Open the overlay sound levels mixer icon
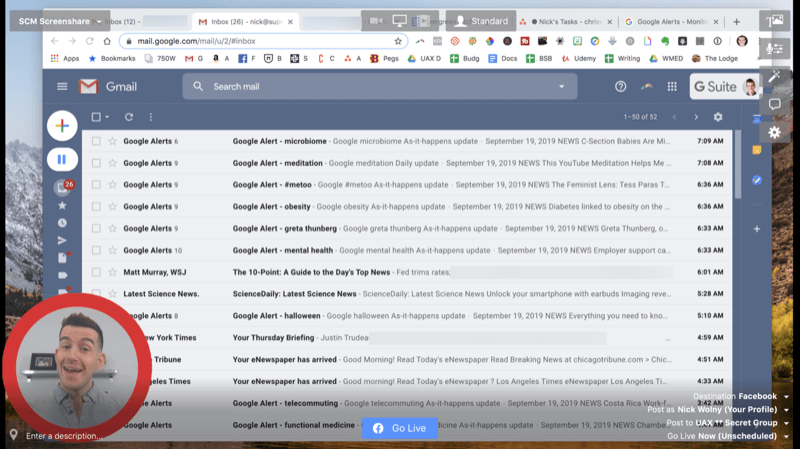This screenshot has width=800, height=449. tap(774, 48)
